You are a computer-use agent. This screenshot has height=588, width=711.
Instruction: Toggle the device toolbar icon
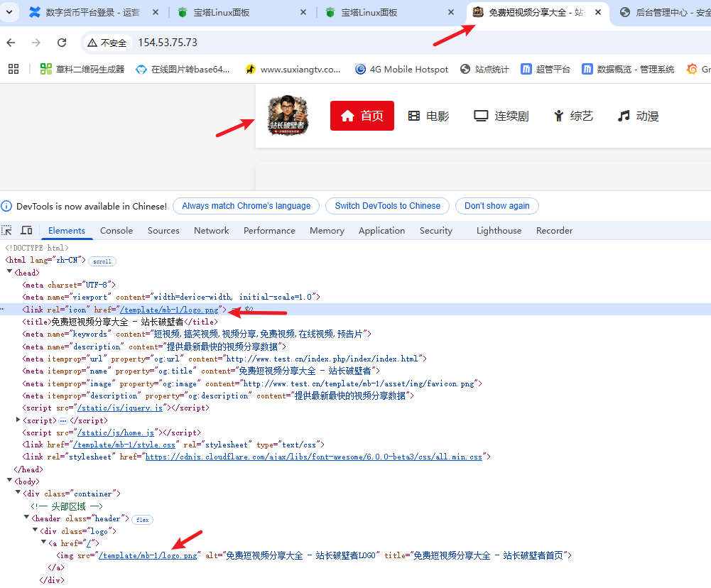(26, 231)
